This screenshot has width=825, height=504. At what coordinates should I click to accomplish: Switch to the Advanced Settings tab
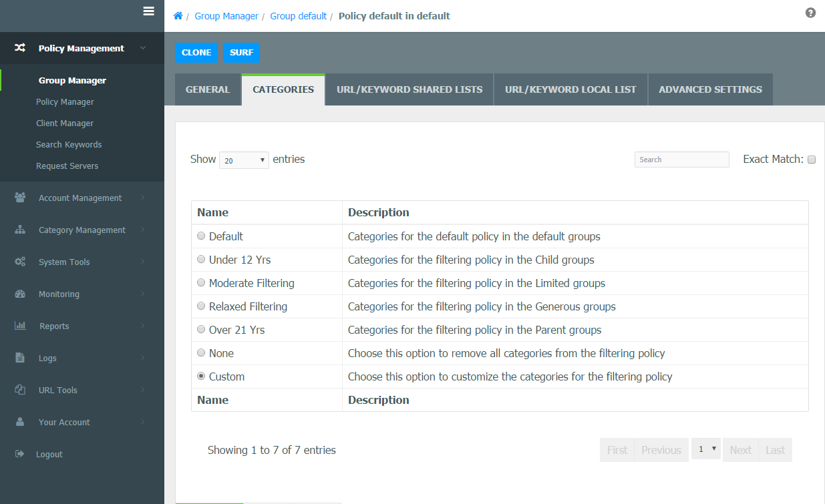(x=710, y=89)
